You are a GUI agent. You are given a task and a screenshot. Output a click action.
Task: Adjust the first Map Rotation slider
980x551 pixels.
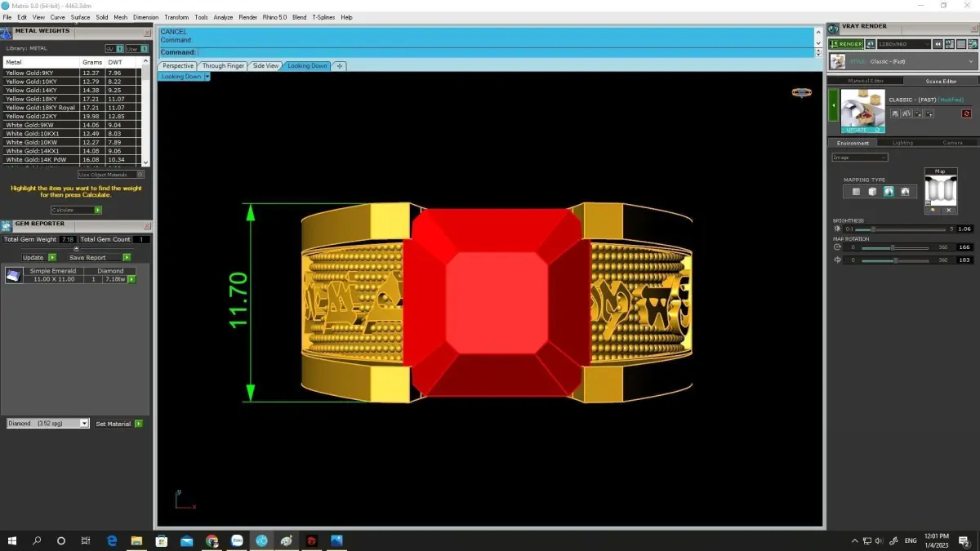pyautogui.click(x=893, y=247)
